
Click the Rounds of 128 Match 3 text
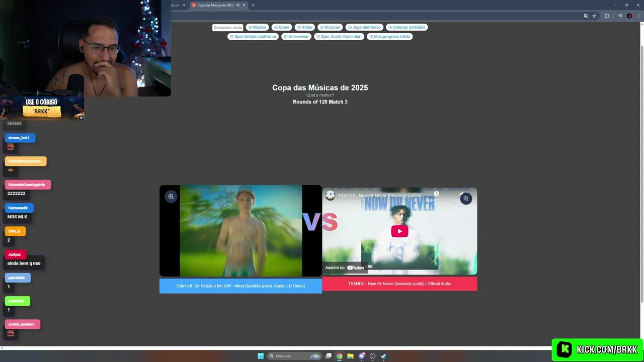(320, 102)
